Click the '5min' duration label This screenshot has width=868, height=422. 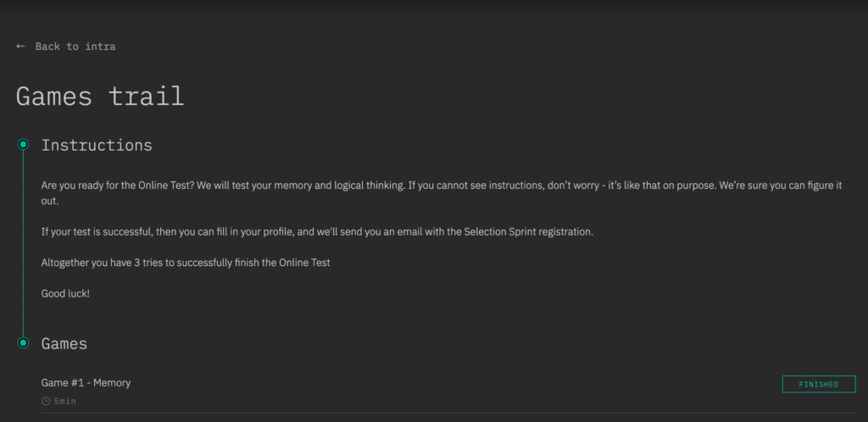pos(64,401)
